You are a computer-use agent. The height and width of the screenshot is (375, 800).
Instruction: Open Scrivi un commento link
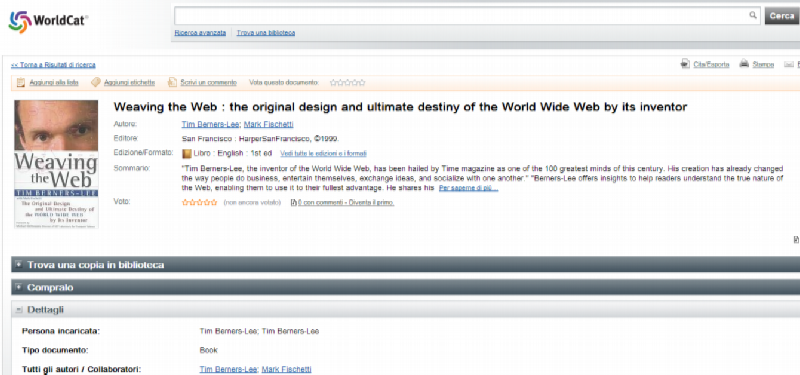(x=209, y=82)
